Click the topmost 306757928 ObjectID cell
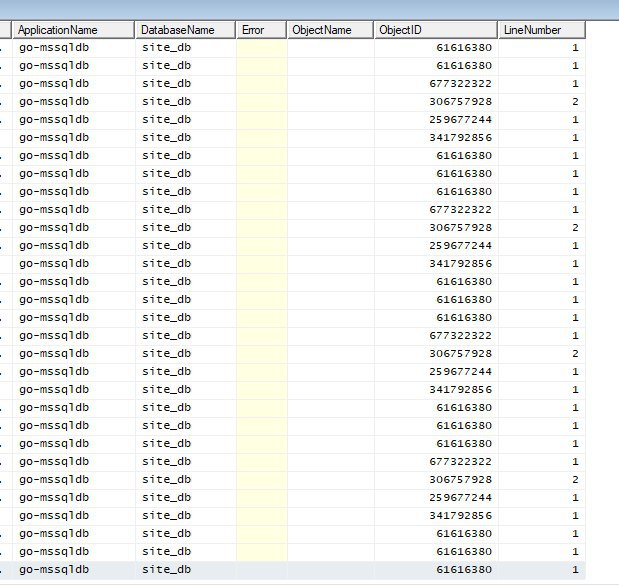619x586 pixels. coord(460,102)
